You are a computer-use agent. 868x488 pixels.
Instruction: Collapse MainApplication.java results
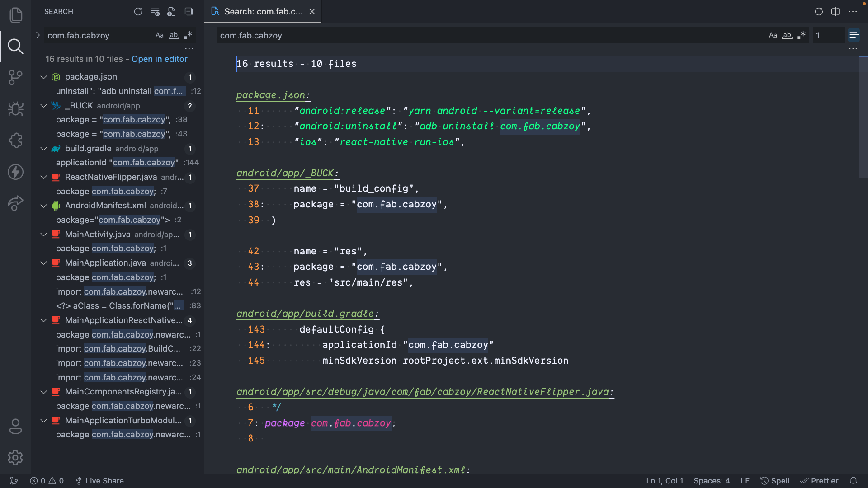43,263
